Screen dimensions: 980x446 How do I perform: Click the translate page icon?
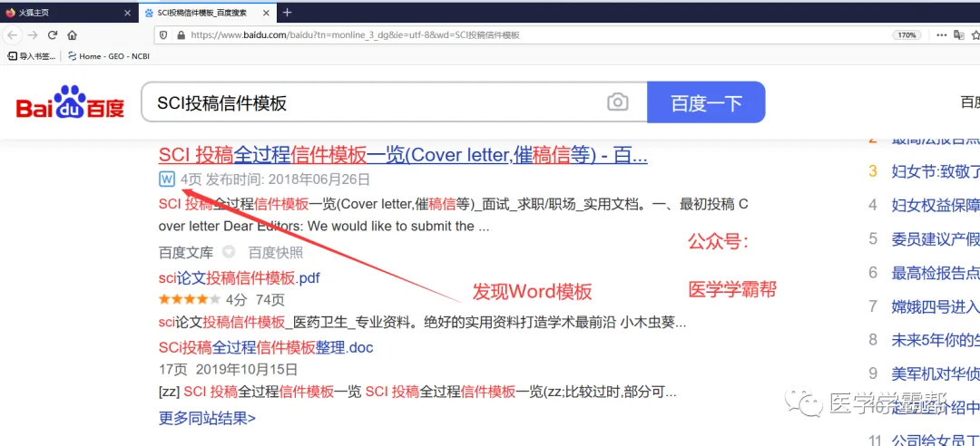pyautogui.click(x=959, y=35)
